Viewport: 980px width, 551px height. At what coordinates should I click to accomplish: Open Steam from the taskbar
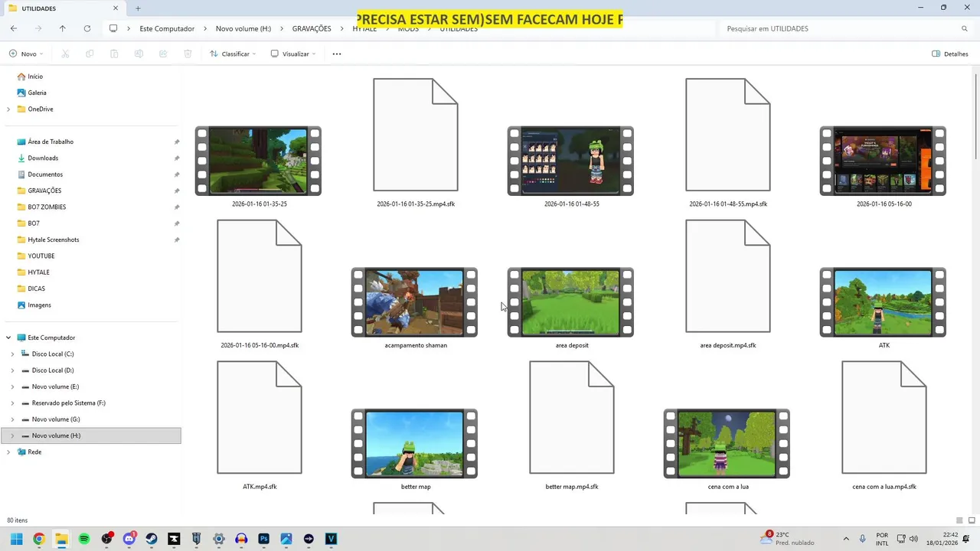coord(152,539)
